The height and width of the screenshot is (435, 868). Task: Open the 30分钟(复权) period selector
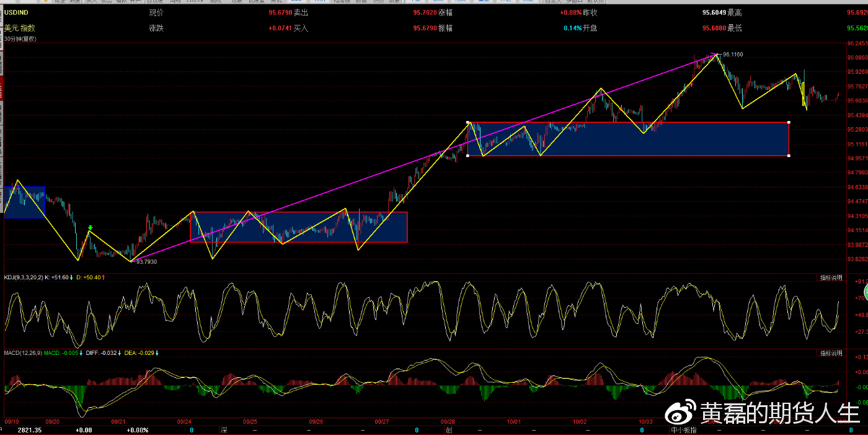20,39
